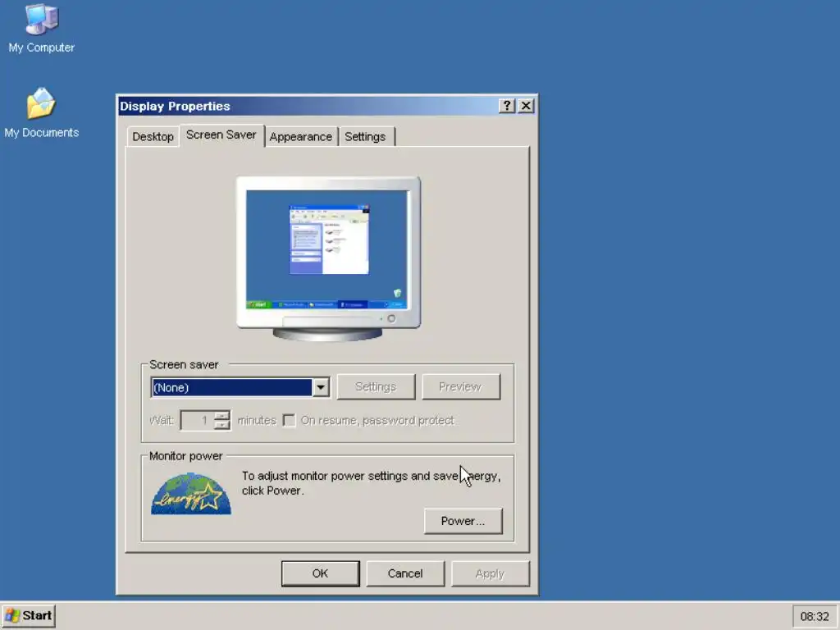Decrease wait minutes with down arrow
The height and width of the screenshot is (630, 840).
point(221,426)
